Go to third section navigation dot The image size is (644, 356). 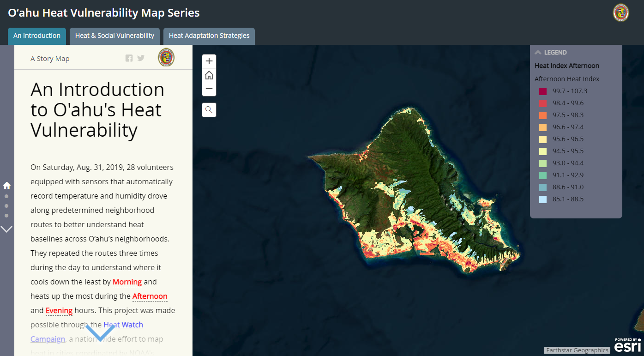6,206
